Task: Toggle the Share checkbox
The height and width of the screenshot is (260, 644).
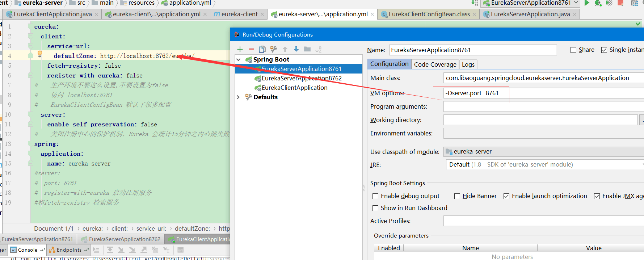Action: click(573, 50)
